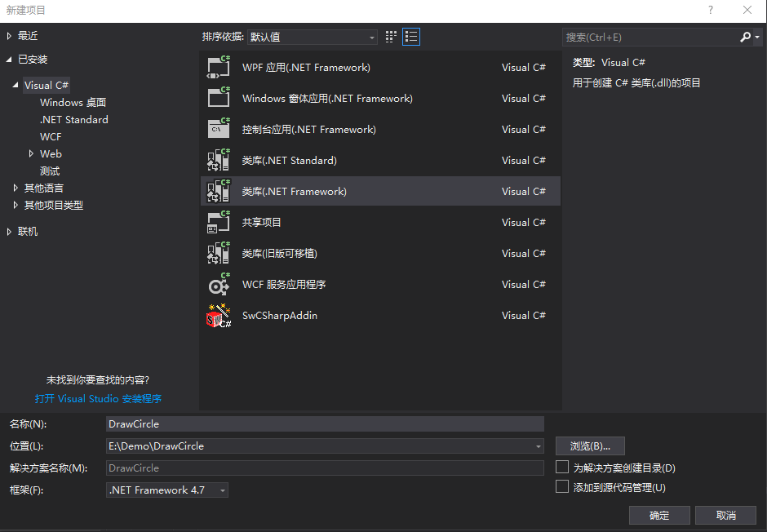767x532 pixels.
Task: Open the .NET Framework 4.7 framework dropdown
Action: point(166,490)
